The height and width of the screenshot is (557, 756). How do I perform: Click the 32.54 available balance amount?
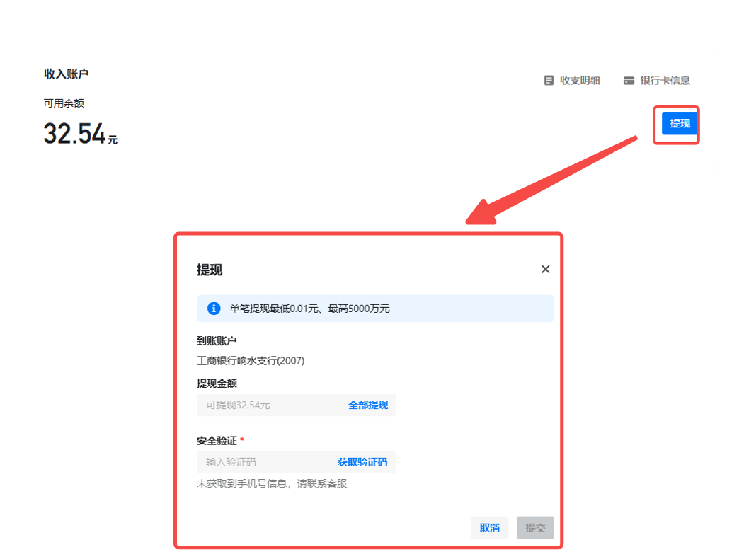(x=75, y=134)
